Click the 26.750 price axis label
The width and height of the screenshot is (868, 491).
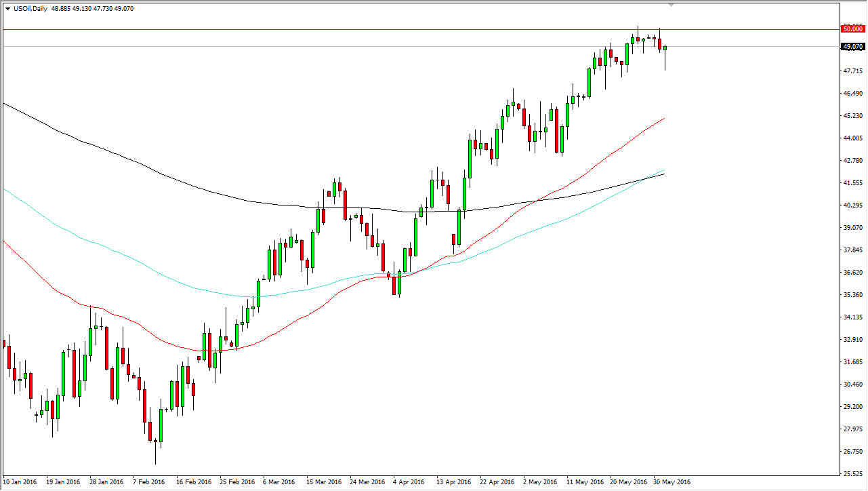tap(852, 451)
